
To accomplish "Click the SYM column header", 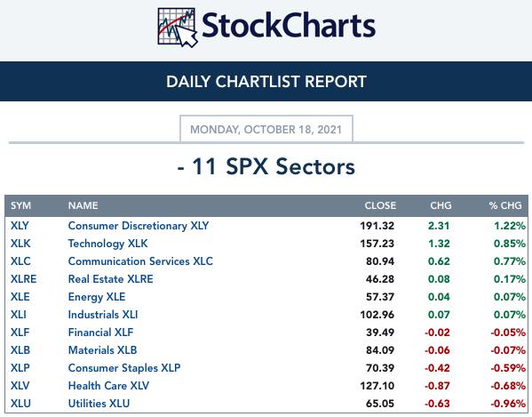I will [x=20, y=205].
